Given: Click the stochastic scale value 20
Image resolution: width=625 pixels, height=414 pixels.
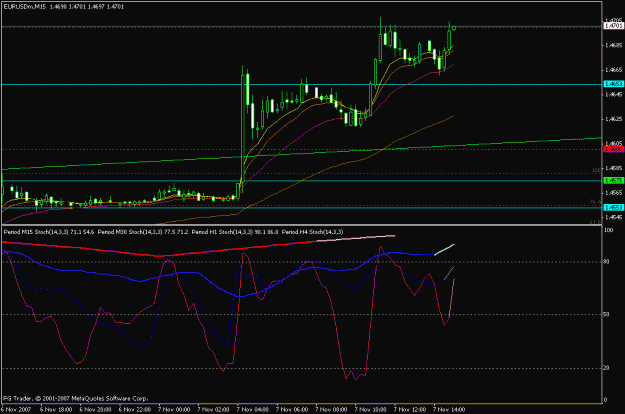Looking at the screenshot, I should (x=606, y=368).
